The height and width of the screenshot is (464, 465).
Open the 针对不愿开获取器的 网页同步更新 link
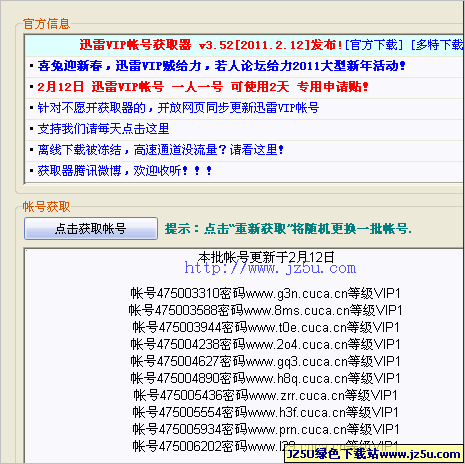178,108
